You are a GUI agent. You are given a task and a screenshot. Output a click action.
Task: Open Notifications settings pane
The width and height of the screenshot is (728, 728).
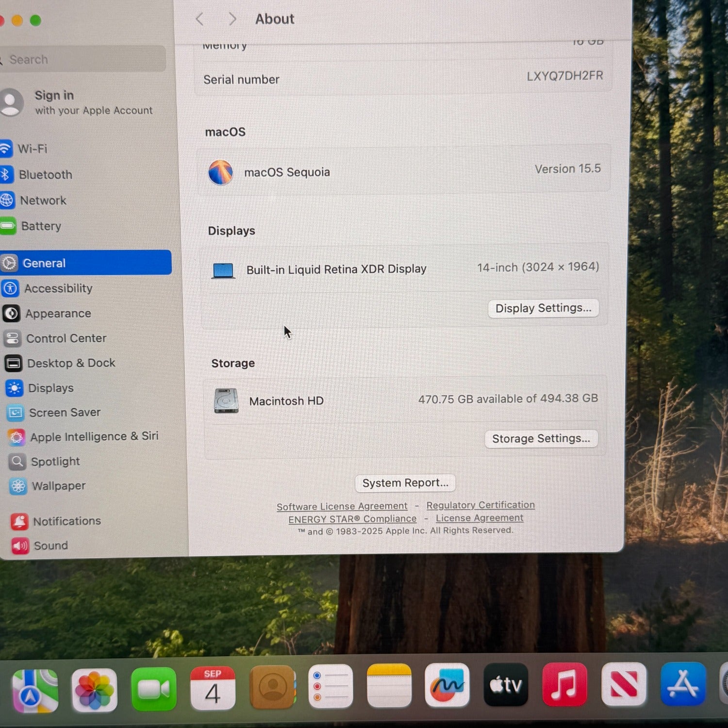click(x=66, y=521)
